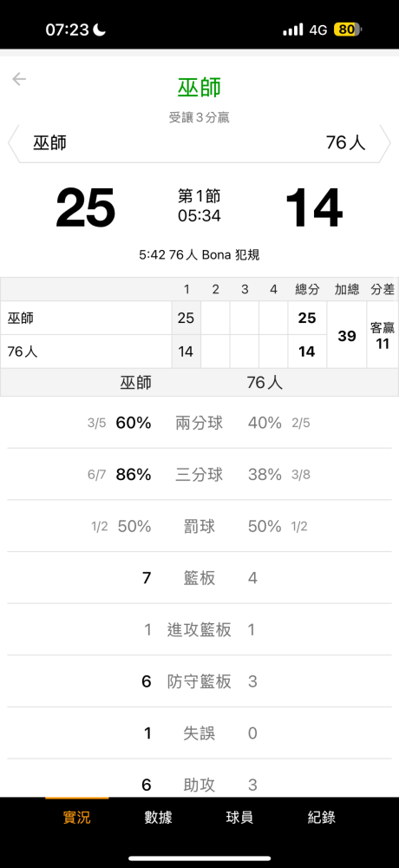Select 76人 team name in header banner
The height and width of the screenshot is (868, 399).
[346, 143]
